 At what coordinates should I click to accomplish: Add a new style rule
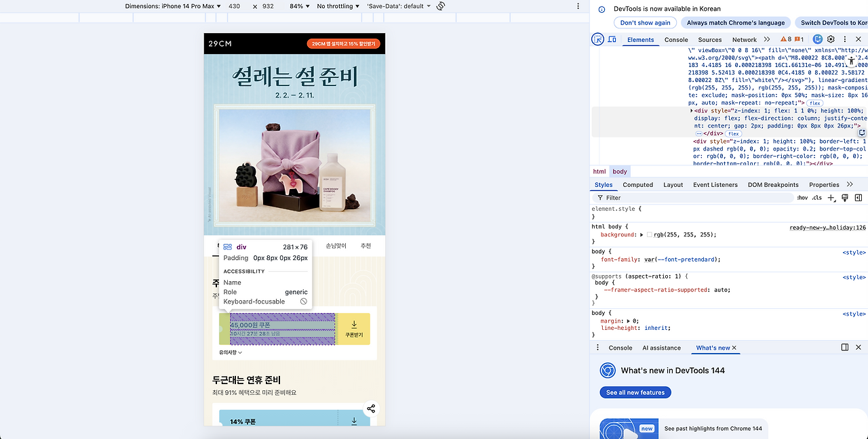(x=831, y=198)
